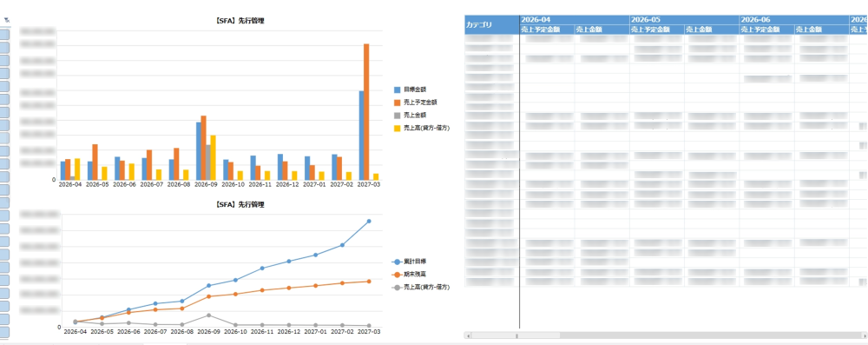Click 売上予定金額 sub-header under 2026-06
The height and width of the screenshot is (345, 868).
coord(766,30)
